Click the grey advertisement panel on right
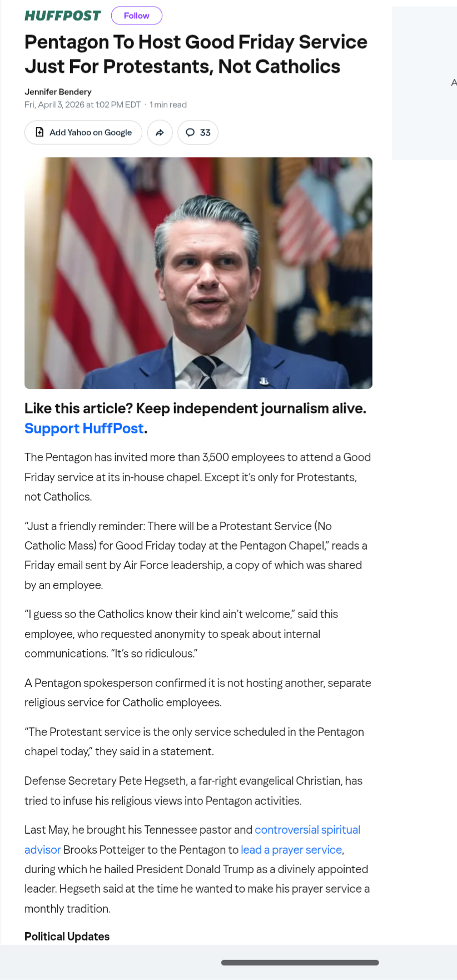 coord(424,83)
